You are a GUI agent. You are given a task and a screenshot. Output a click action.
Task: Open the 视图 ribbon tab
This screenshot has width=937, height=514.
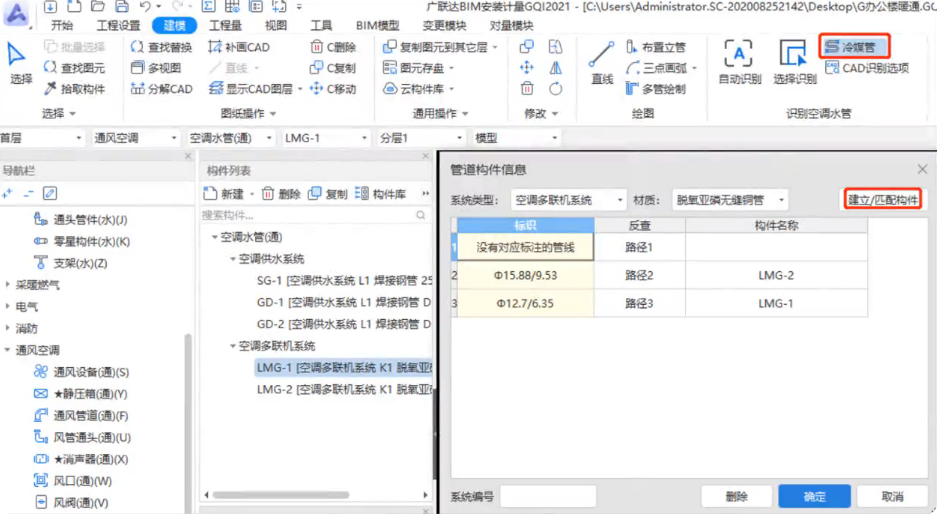click(x=275, y=26)
